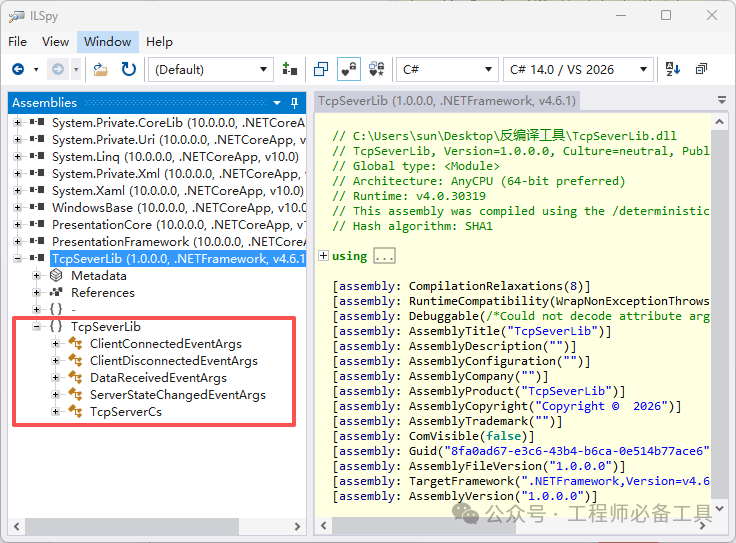736x543 pixels.
Task: Select DataReceivedEventArgs in the assembly tree
Action: [x=158, y=378]
